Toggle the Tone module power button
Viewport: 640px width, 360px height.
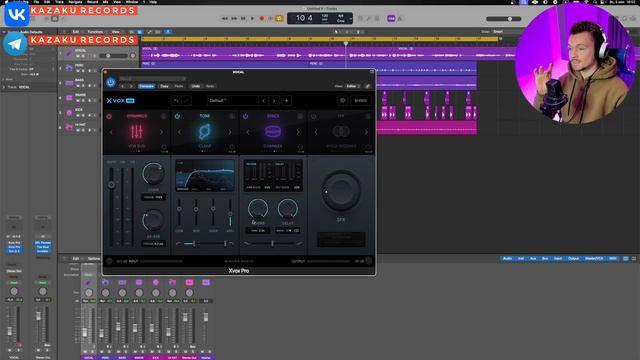tap(177, 116)
